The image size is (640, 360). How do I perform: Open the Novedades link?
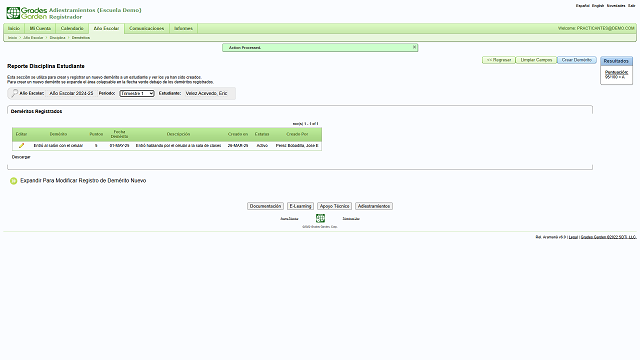tap(616, 6)
